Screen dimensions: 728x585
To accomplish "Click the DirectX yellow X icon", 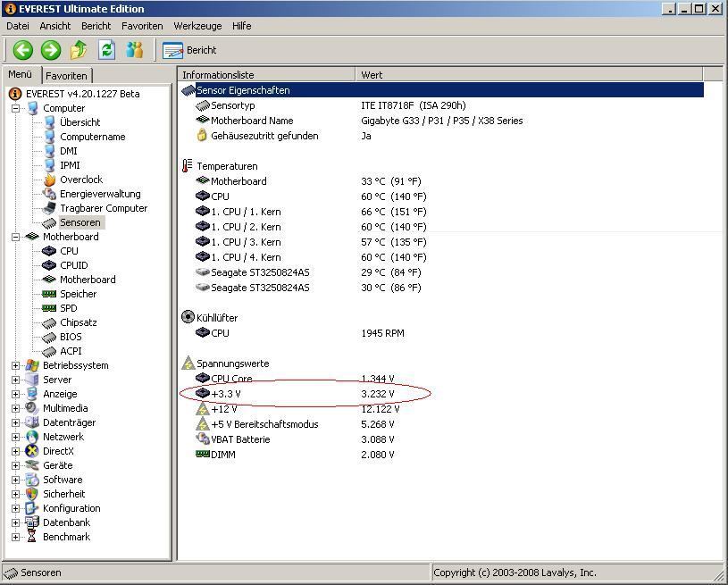I will point(32,451).
